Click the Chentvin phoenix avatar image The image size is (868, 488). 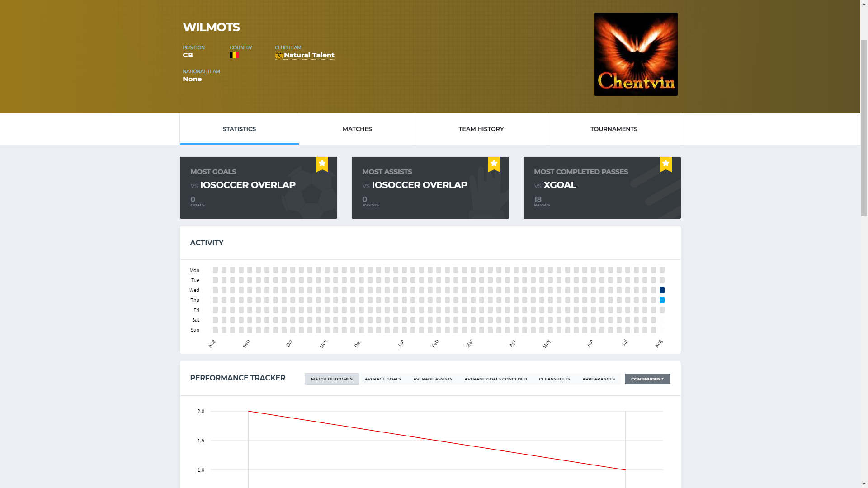(636, 54)
